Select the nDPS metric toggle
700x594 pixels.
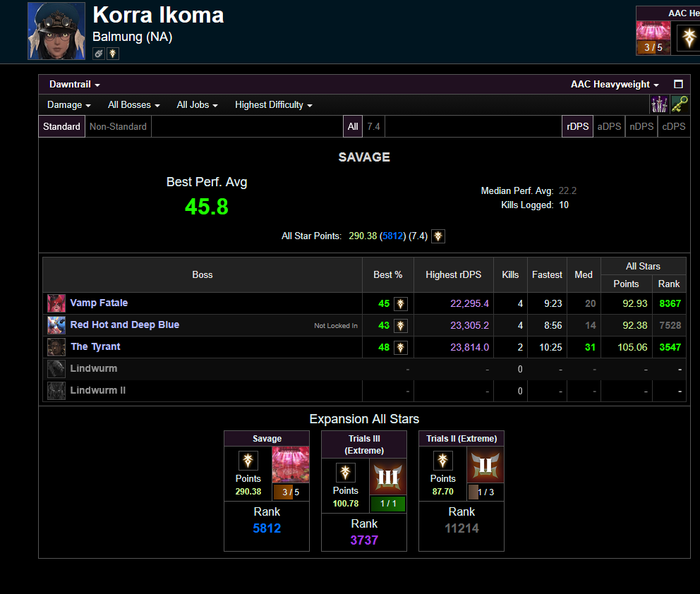click(641, 127)
